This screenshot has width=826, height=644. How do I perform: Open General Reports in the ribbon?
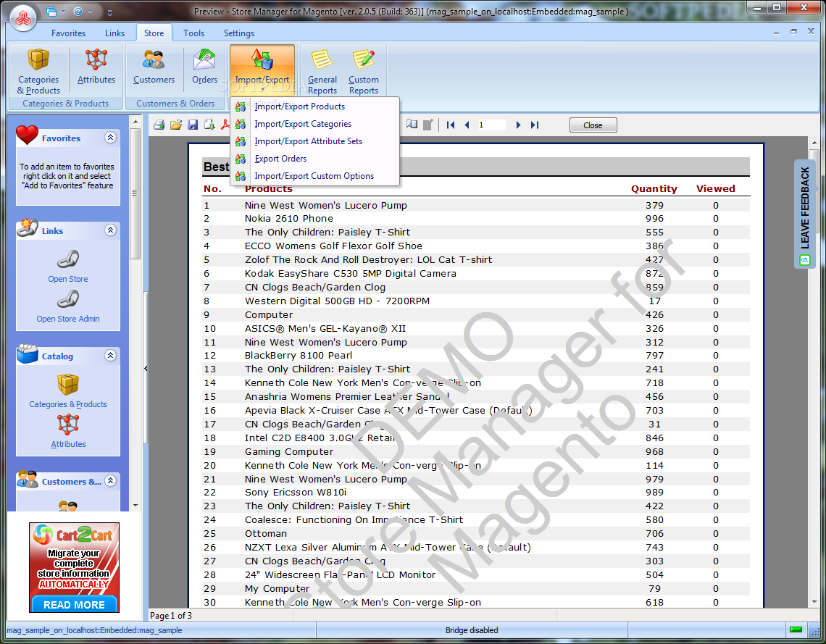tap(322, 71)
